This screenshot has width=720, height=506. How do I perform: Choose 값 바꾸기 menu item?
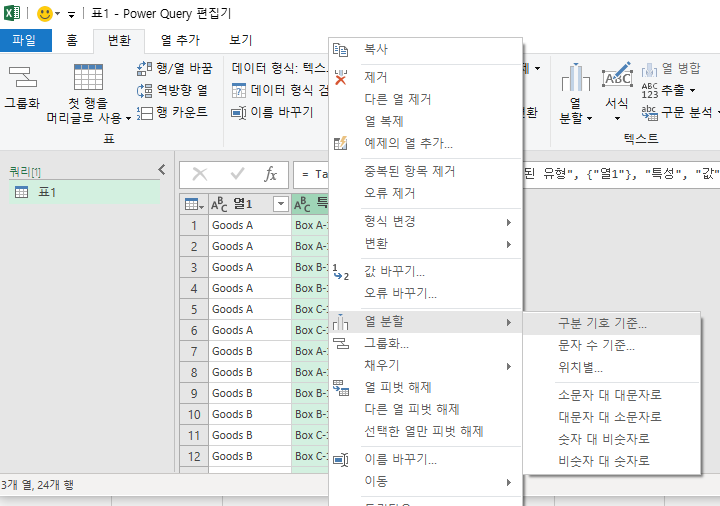[425, 271]
